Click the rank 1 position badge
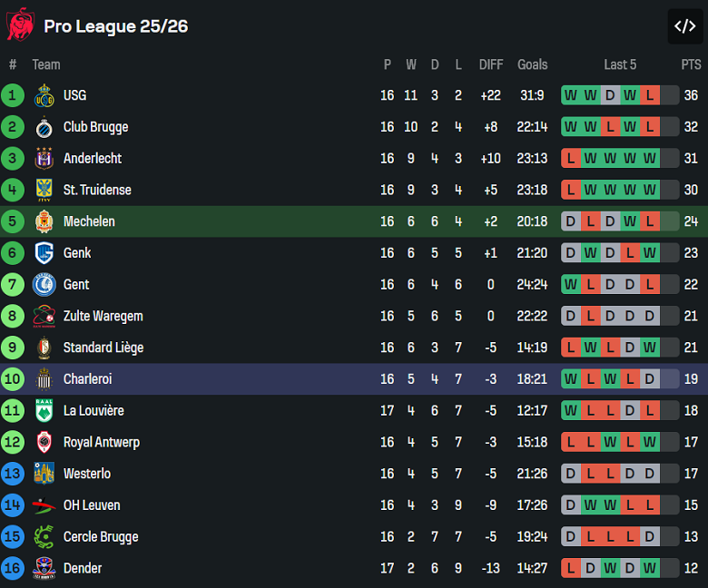 point(13,95)
